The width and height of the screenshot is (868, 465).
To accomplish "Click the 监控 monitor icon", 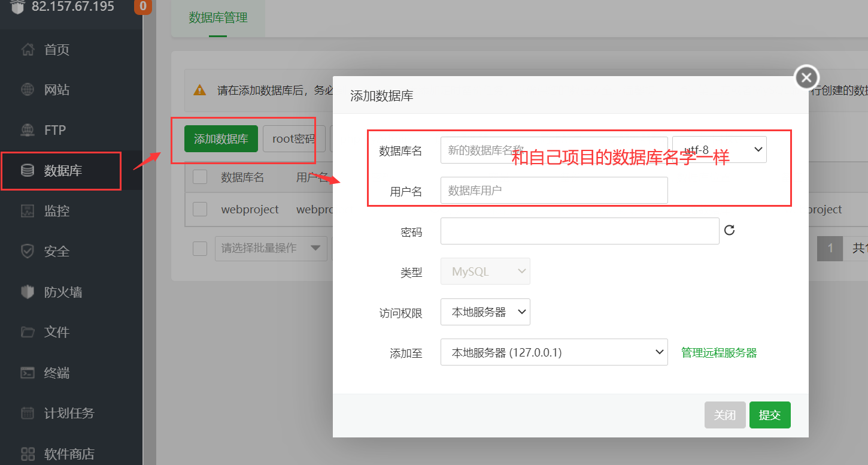I will pos(28,211).
